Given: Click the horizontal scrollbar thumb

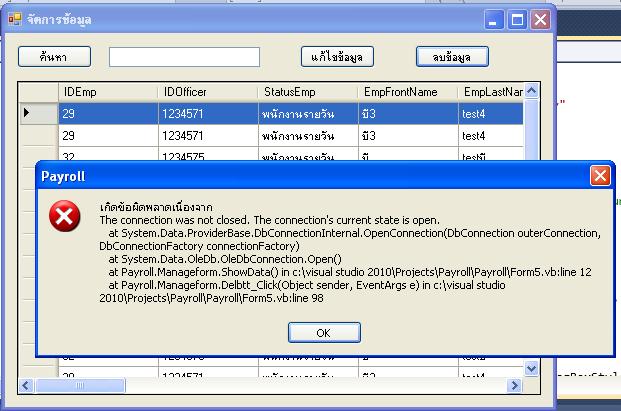Looking at the screenshot, I should pyautogui.click(x=80, y=385).
